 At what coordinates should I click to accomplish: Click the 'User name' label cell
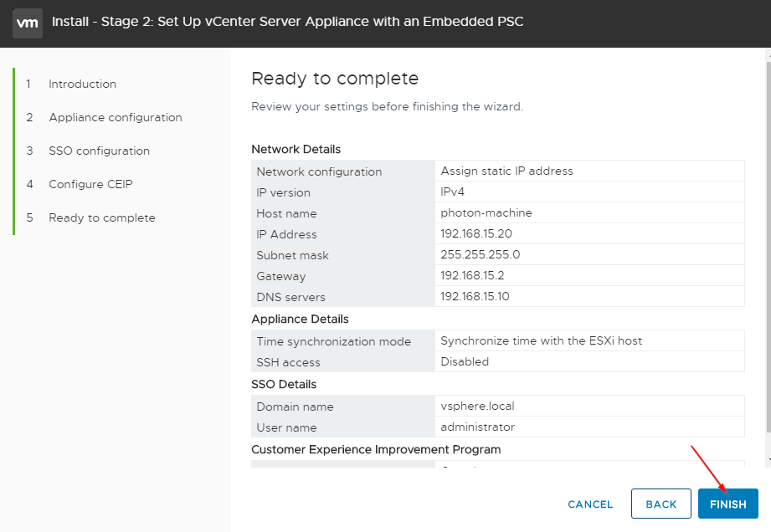tap(342, 427)
